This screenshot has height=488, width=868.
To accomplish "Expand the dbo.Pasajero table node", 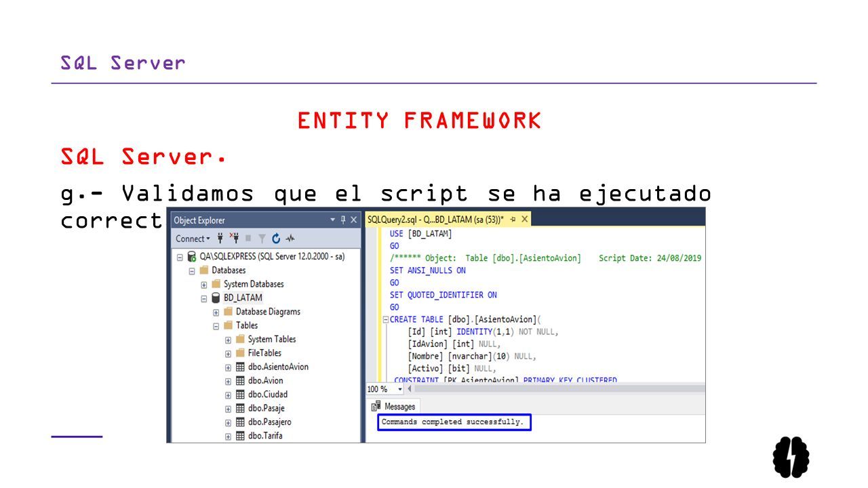I will coord(229,422).
